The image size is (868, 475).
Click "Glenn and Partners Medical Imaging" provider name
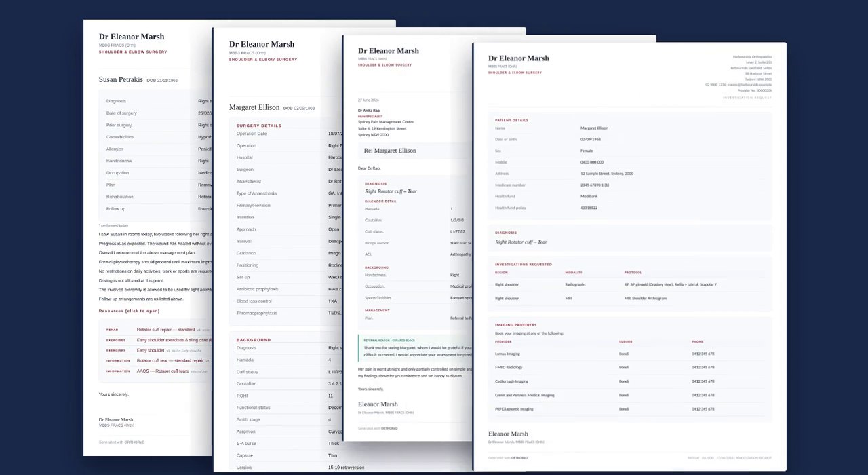(525, 395)
